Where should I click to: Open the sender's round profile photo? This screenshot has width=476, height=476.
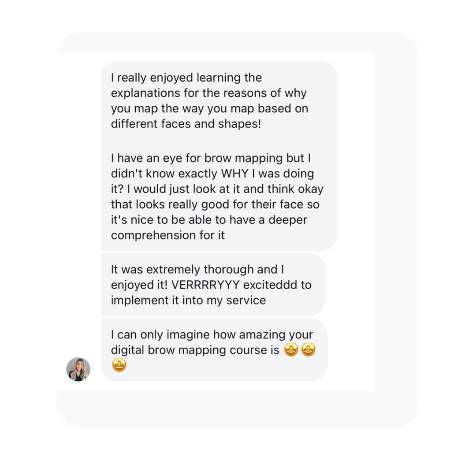[78, 369]
